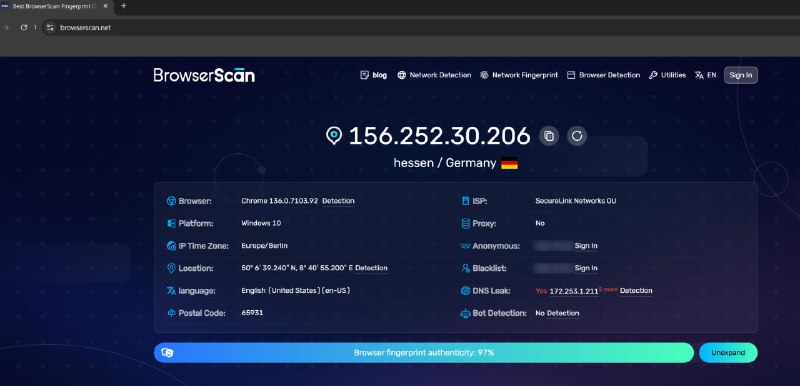Viewport: 800px width, 386px height.
Task: Open a new browser tab
Action: tap(123, 6)
